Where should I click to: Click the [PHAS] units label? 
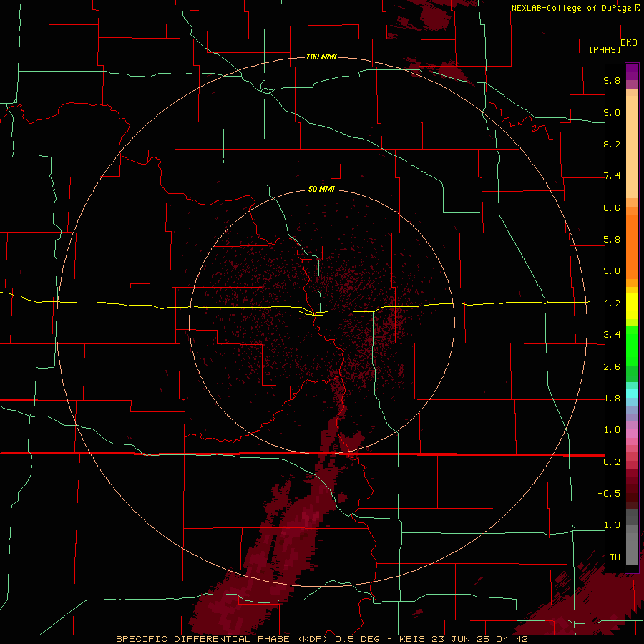point(605,49)
